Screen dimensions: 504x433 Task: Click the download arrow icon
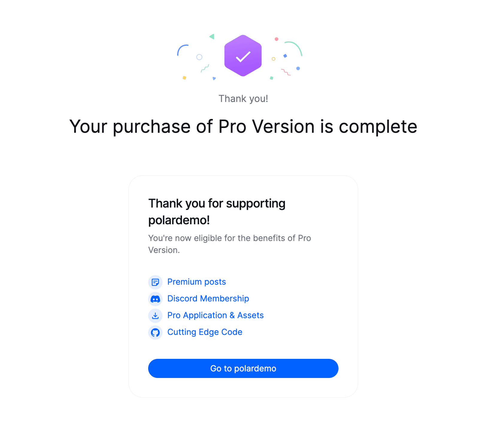(155, 315)
